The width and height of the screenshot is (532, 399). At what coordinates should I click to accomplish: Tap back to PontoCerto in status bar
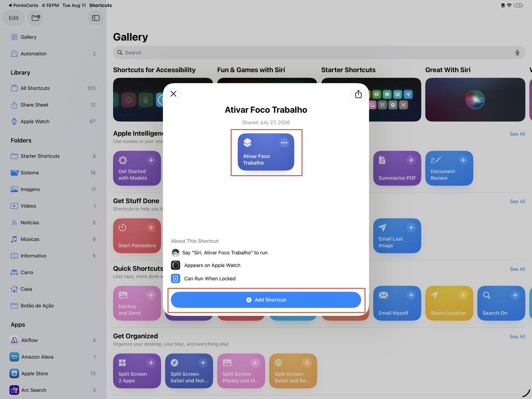[x=23, y=5]
